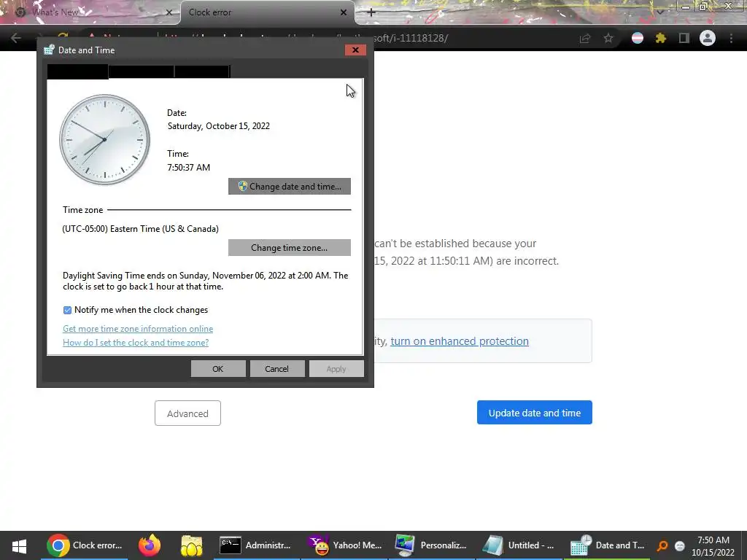Click Change date and time button
This screenshot has width=747, height=560.
[x=289, y=186]
